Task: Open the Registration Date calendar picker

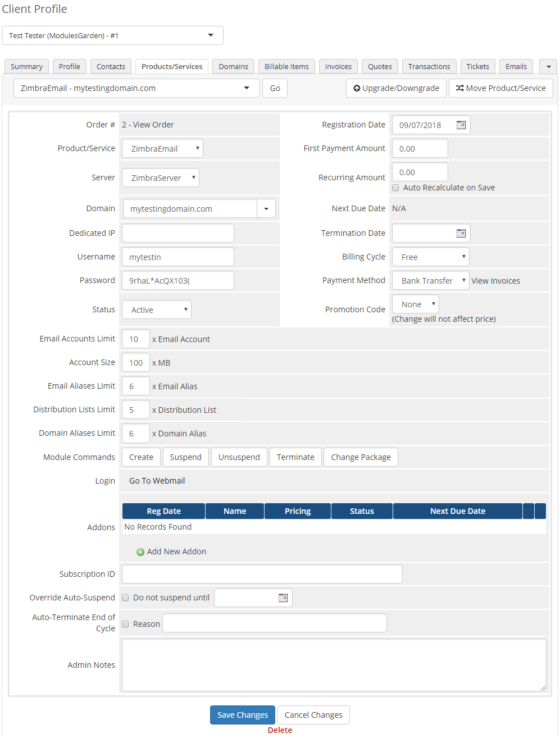Action: 461,125
